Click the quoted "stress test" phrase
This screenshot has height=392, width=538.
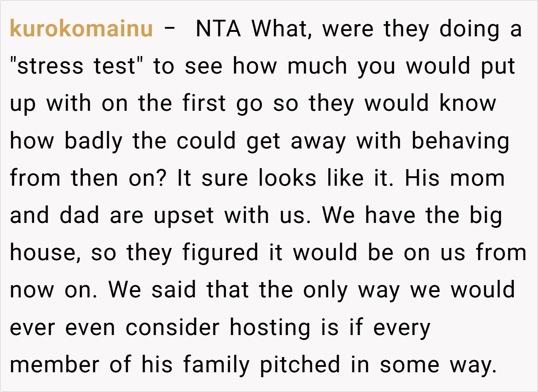[73, 67]
